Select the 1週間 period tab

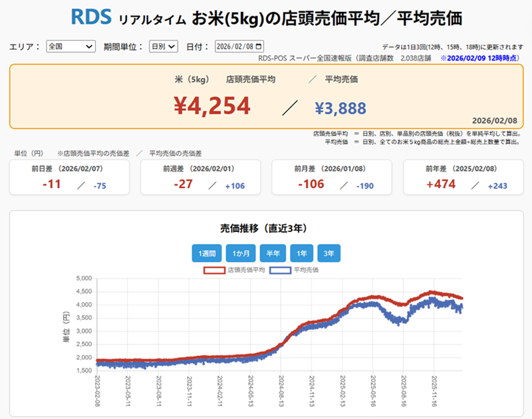(x=207, y=253)
